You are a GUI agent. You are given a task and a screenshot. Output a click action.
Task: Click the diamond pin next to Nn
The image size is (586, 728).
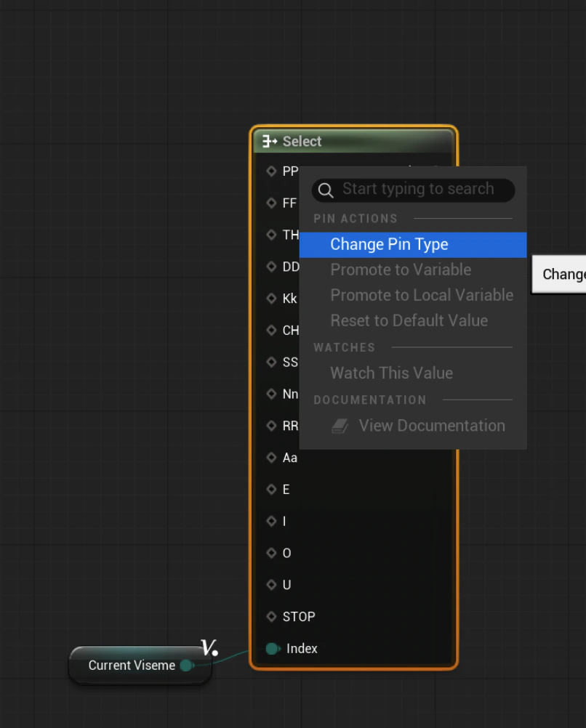[x=273, y=394]
